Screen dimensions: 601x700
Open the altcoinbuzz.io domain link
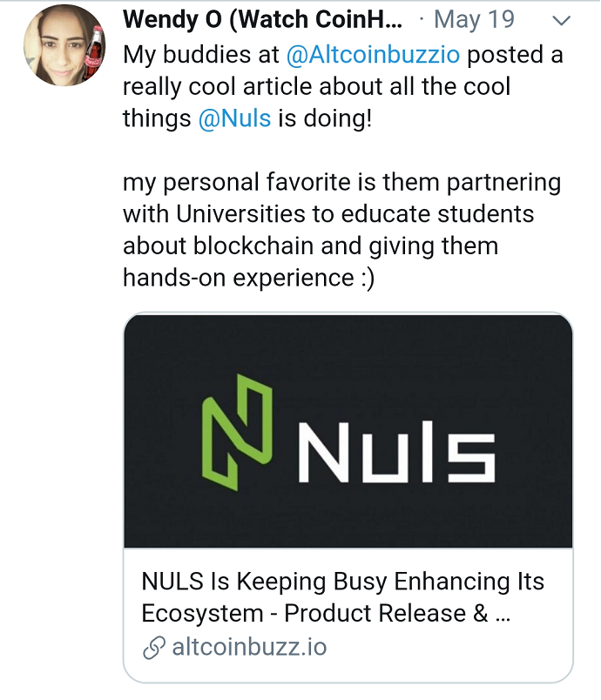(x=249, y=647)
